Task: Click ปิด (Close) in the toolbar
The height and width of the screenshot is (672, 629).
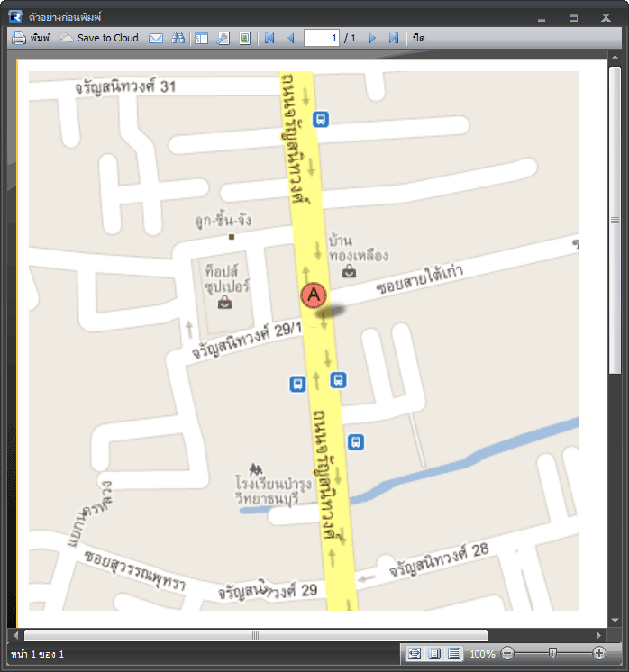Action: point(419,38)
